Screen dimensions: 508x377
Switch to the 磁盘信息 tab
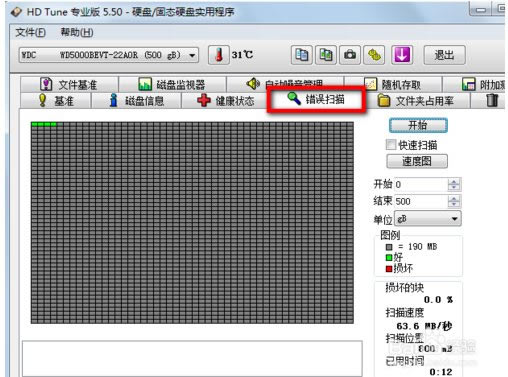point(137,101)
